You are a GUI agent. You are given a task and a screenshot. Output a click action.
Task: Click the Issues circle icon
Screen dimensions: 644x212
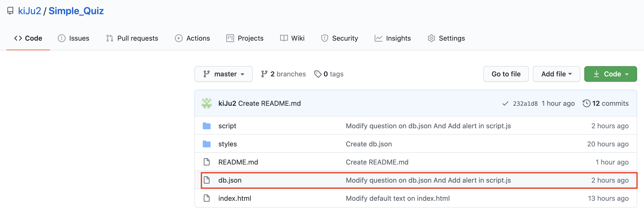(x=61, y=38)
